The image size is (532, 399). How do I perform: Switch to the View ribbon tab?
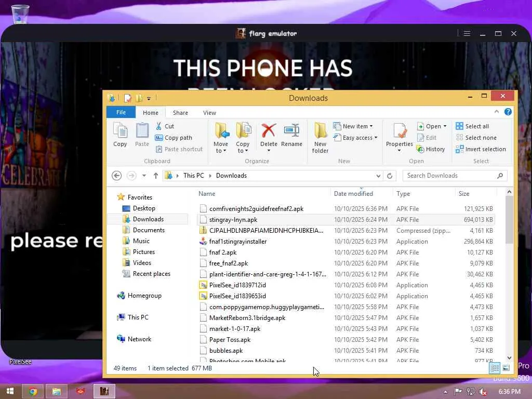(x=209, y=113)
